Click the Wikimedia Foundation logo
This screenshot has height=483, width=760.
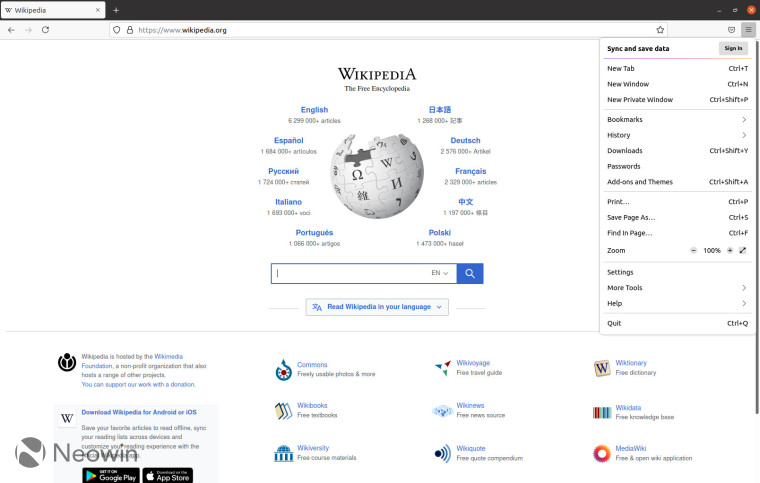point(67,362)
